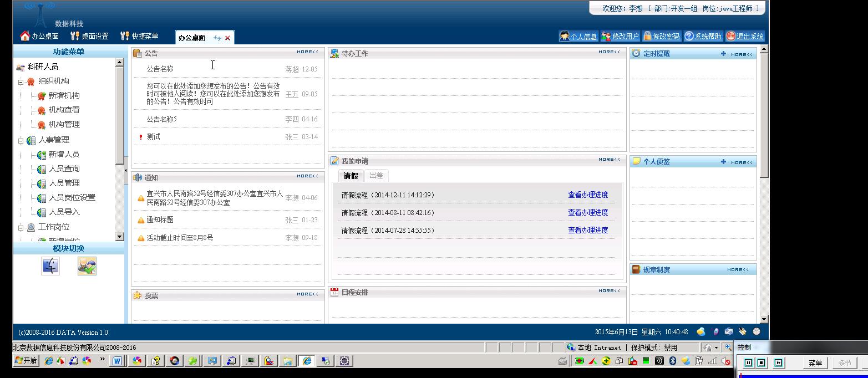
Task: Open announcement 公告名称5
Action: pyautogui.click(x=161, y=119)
